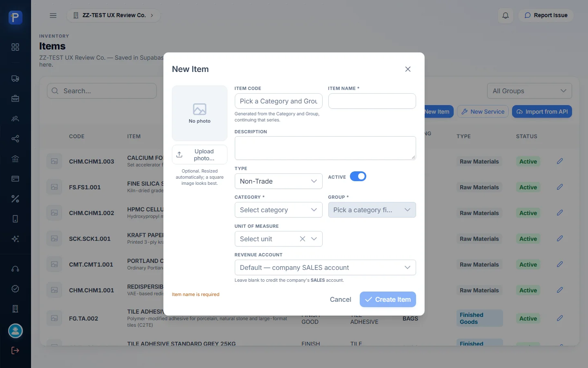This screenshot has width=588, height=368.
Task: Open the dashboard grid icon in sidebar
Action: pos(15,47)
